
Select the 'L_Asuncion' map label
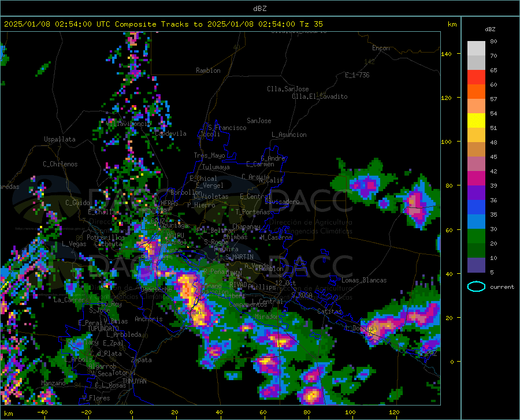[x=289, y=135]
